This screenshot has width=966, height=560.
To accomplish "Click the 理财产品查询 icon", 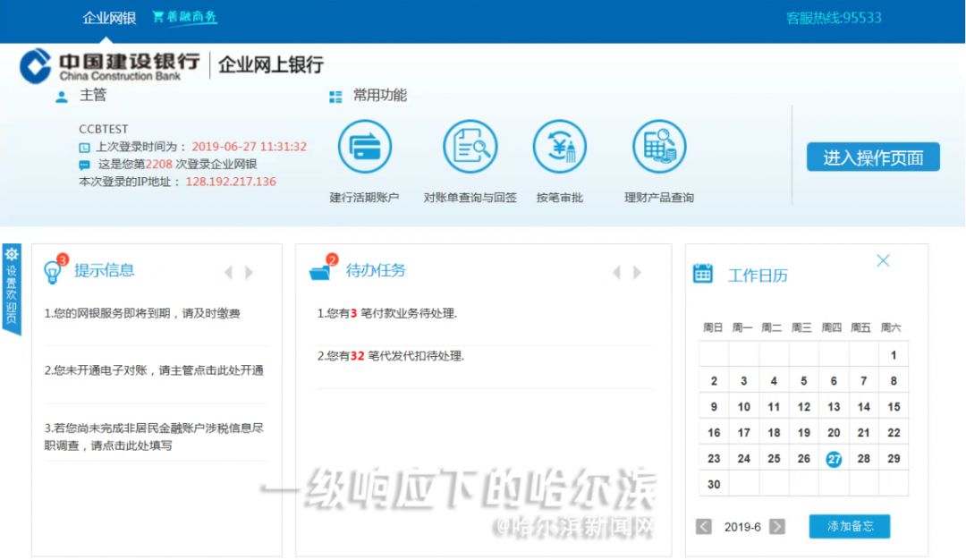I will point(659,148).
